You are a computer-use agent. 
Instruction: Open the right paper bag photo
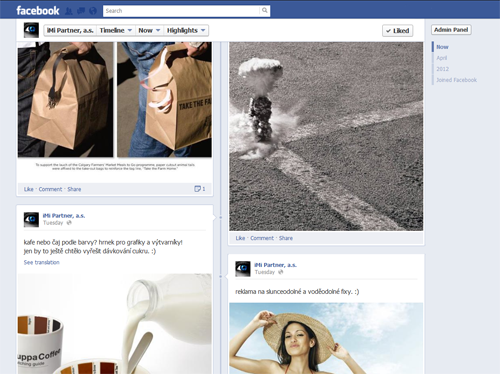(x=164, y=99)
